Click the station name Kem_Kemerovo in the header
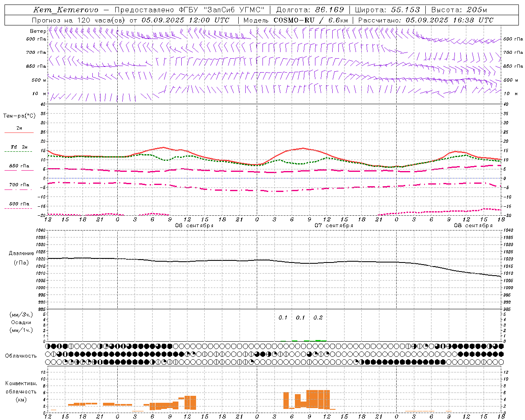525x420 pixels. tap(66, 10)
